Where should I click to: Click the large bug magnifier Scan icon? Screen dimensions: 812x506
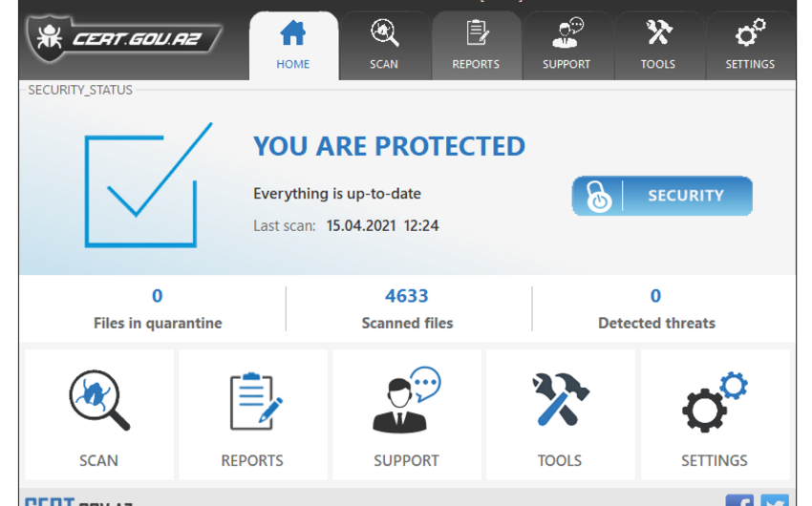pos(98,401)
